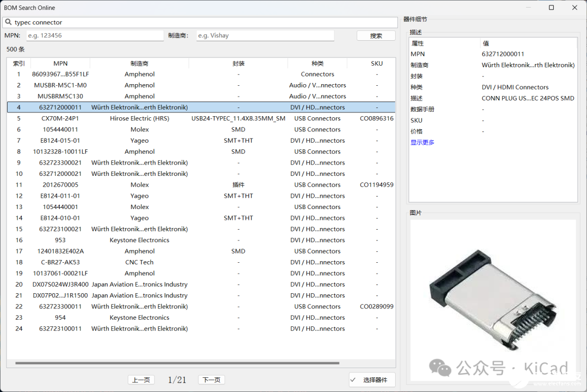Click 显示更多 link to show more
The width and height of the screenshot is (587, 392).
(422, 142)
